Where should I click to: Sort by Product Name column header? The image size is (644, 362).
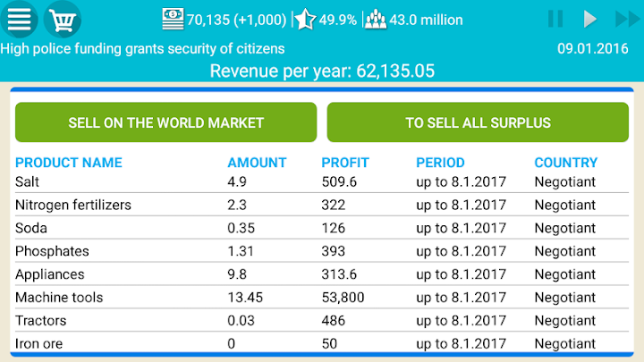pyautogui.click(x=69, y=163)
